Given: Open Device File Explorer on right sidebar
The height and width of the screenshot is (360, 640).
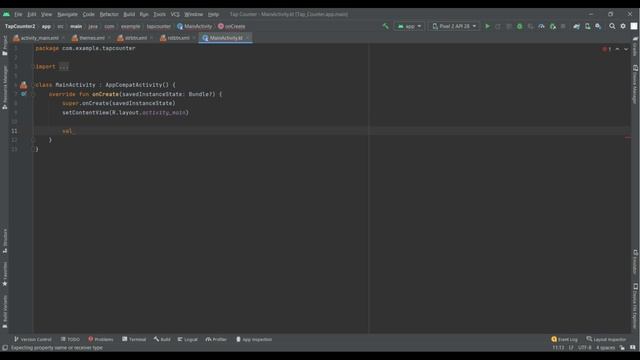Looking at the screenshot, I should pyautogui.click(x=635, y=306).
